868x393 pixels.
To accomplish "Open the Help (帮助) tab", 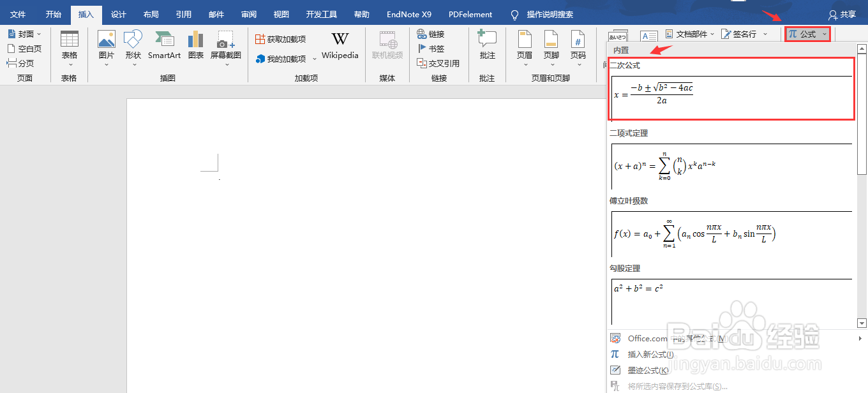I will click(x=361, y=14).
